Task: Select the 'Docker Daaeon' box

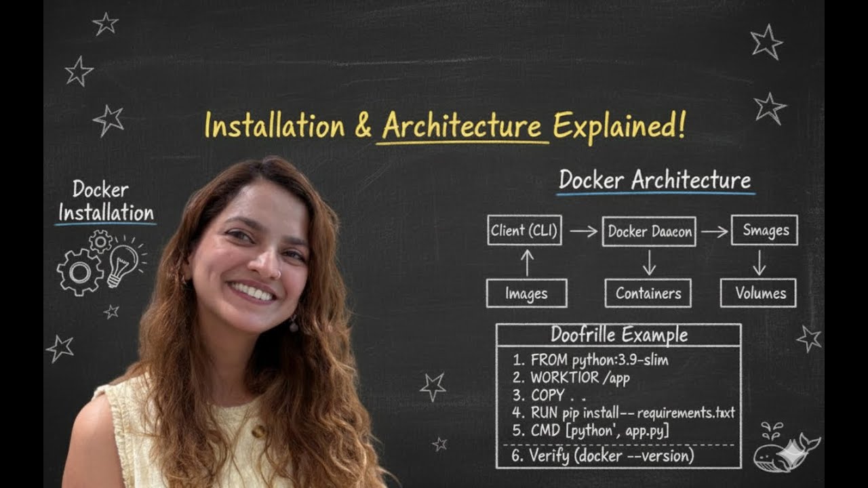Action: [x=649, y=231]
